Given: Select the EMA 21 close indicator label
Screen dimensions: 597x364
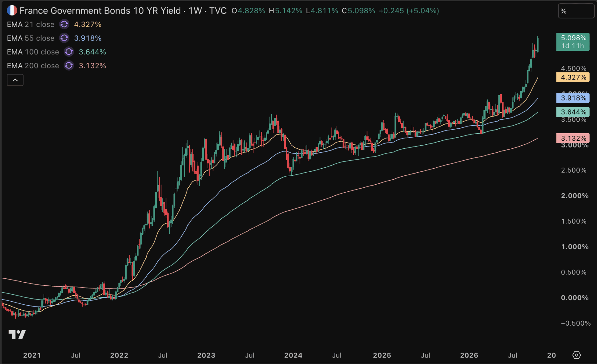Looking at the screenshot, I should (31, 24).
